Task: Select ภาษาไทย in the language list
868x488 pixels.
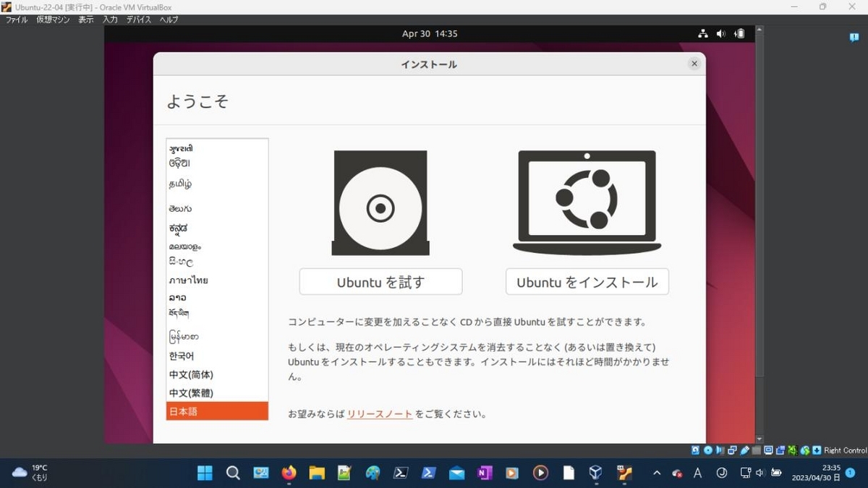Action: 217,280
